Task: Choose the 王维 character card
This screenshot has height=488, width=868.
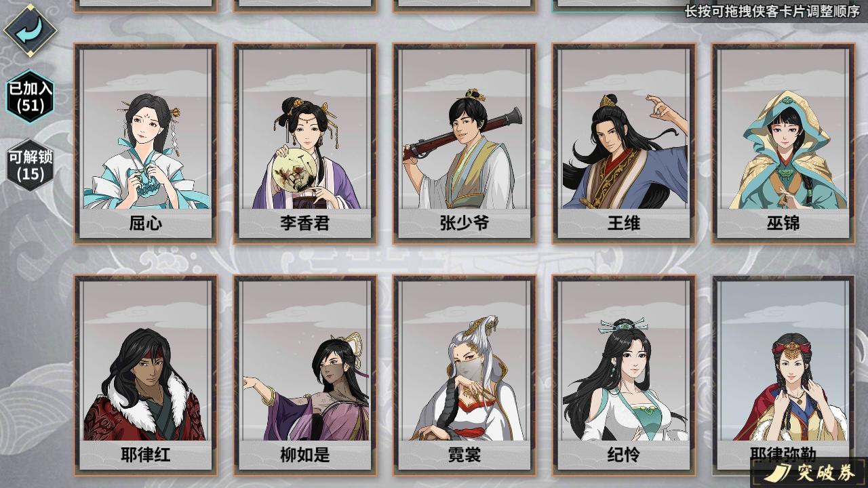Action: [624, 144]
